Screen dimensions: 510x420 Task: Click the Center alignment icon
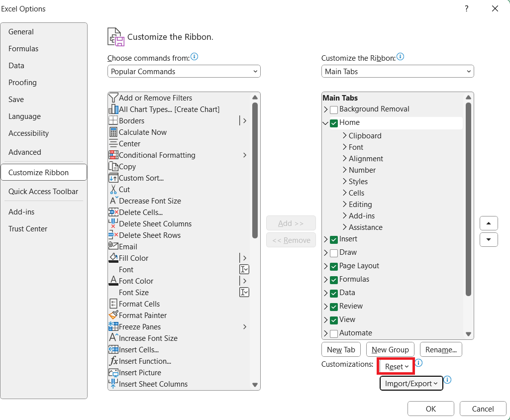click(113, 143)
